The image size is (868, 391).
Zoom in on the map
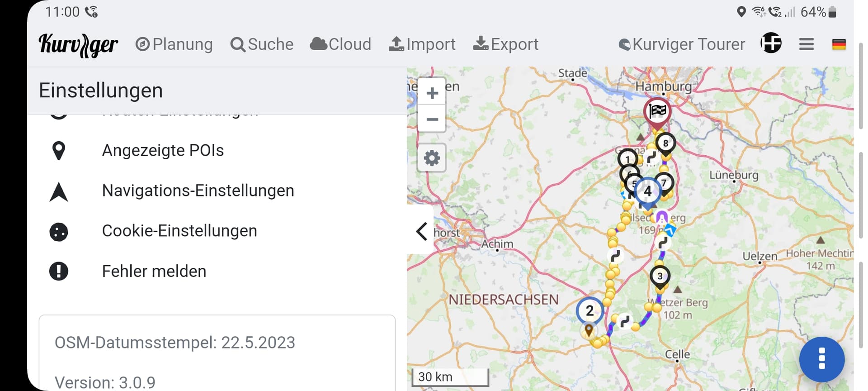[x=432, y=93]
